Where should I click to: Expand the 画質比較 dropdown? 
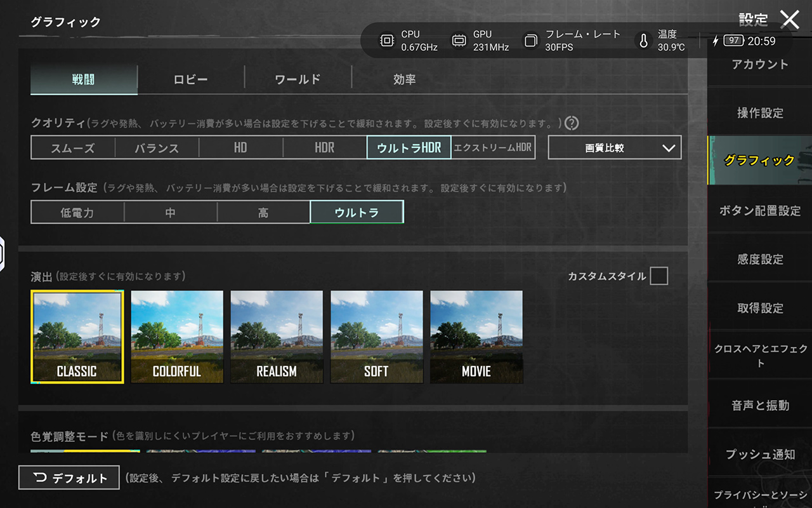tap(614, 147)
